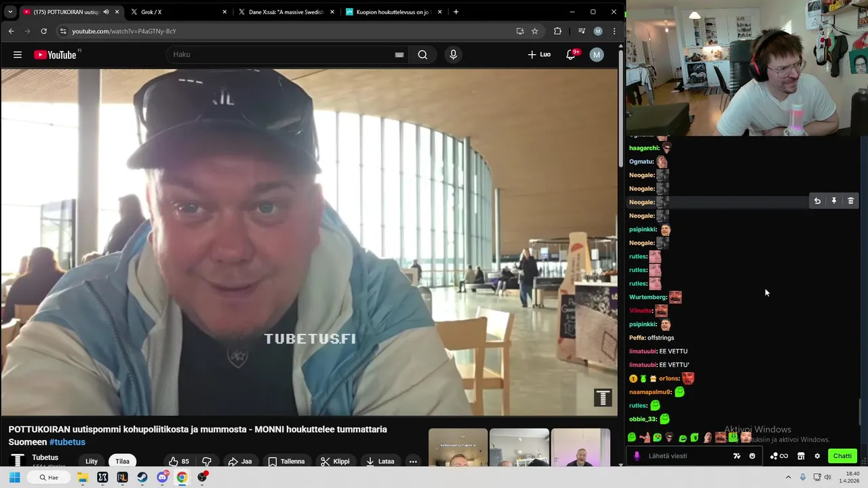
Task: Open the YouTube hamburger guide menu
Action: click(x=18, y=55)
